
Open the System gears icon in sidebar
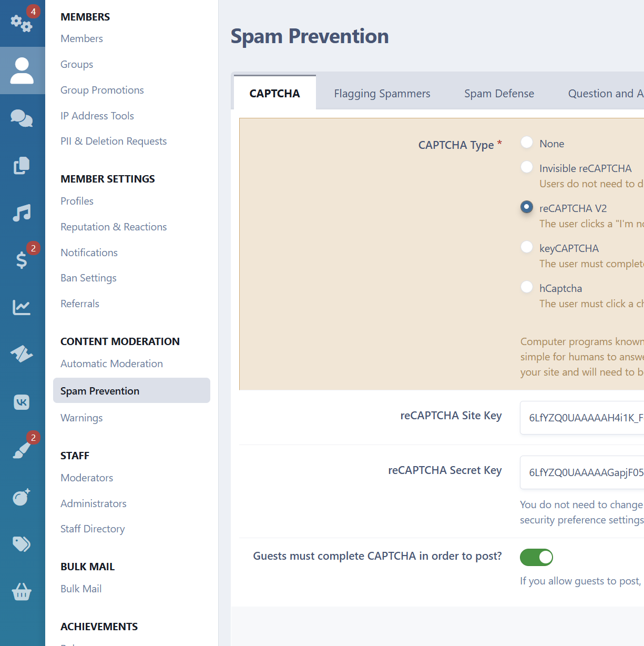[x=22, y=23]
